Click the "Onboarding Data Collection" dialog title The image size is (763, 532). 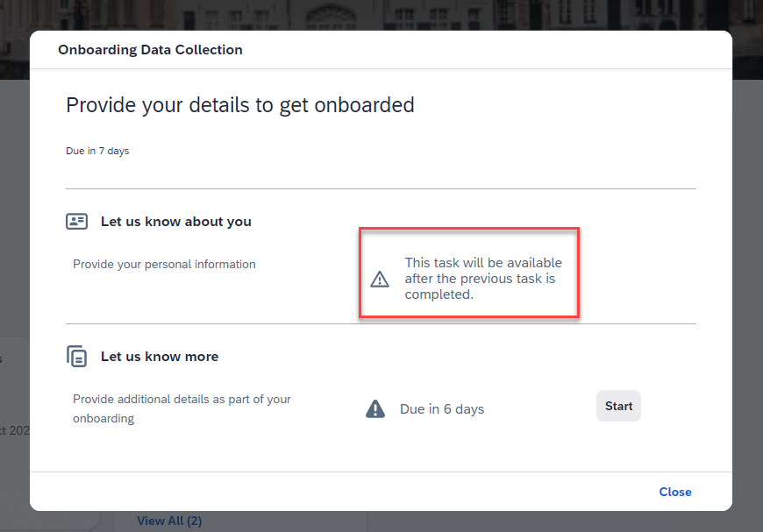pos(150,50)
